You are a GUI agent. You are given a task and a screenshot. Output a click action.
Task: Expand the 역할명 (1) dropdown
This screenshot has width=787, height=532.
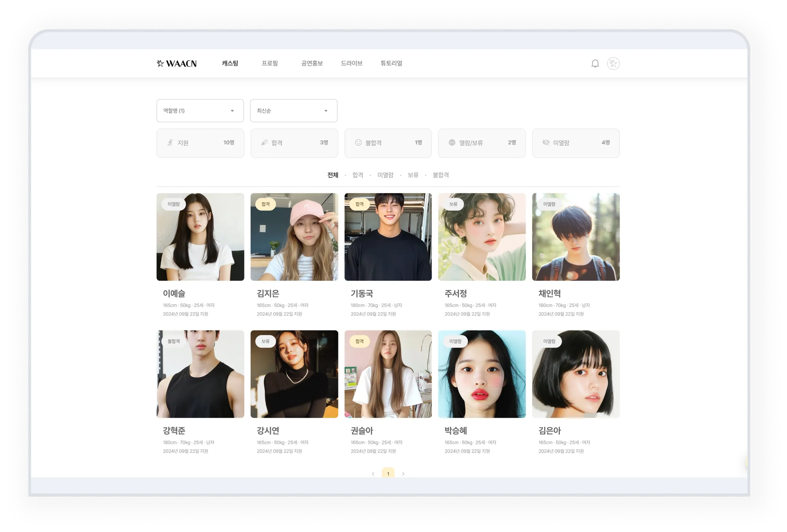(200, 111)
